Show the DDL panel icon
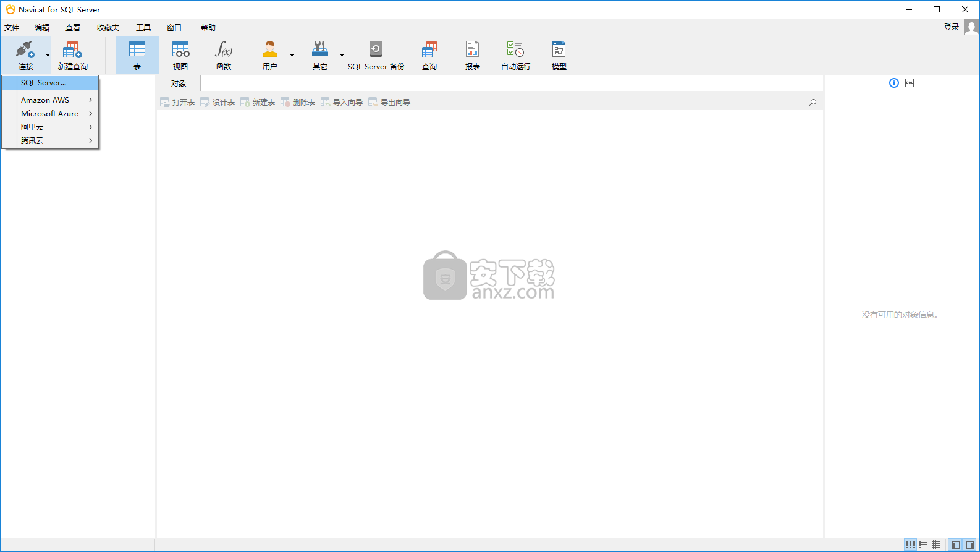The image size is (980, 552). (910, 83)
